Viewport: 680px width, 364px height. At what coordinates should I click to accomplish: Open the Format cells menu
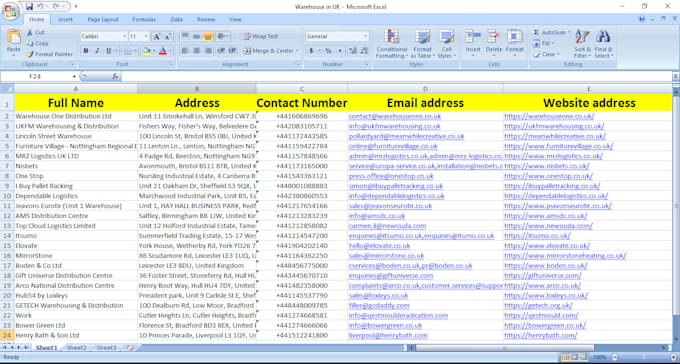515,43
